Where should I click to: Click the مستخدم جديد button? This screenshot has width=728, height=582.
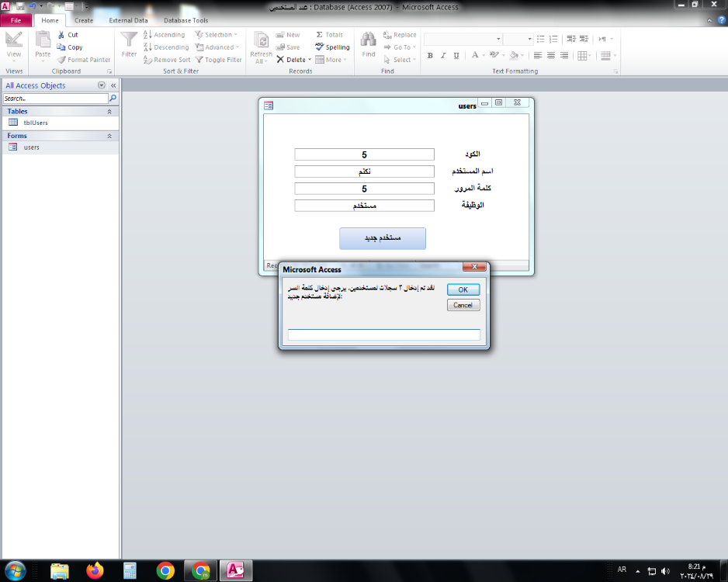[x=382, y=238]
